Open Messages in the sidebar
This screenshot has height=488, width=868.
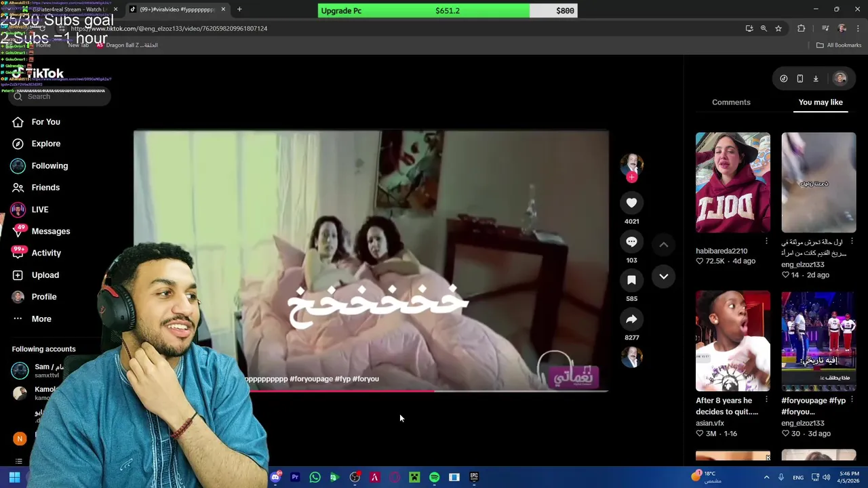click(x=50, y=231)
